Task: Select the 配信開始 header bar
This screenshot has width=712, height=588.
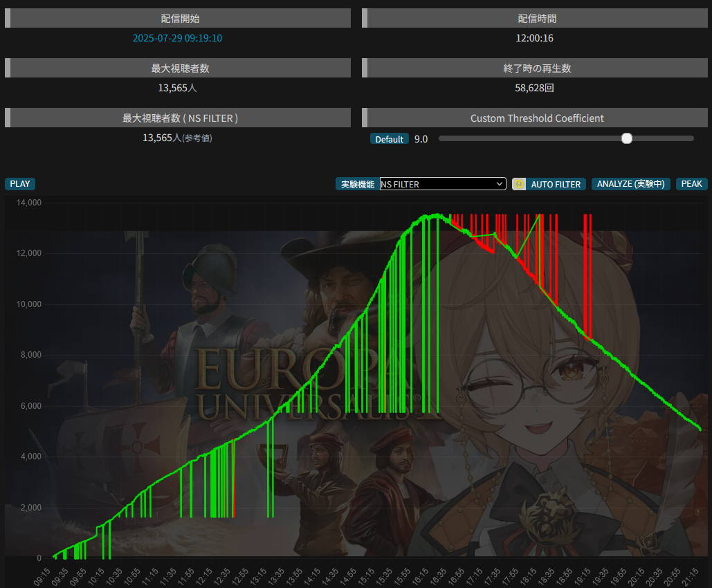Action: click(178, 18)
